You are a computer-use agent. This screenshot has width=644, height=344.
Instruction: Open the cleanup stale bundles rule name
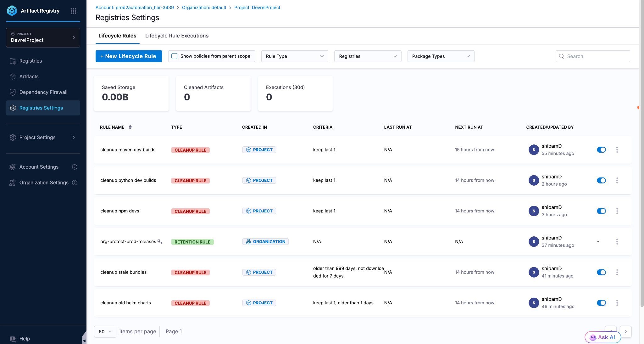click(123, 272)
